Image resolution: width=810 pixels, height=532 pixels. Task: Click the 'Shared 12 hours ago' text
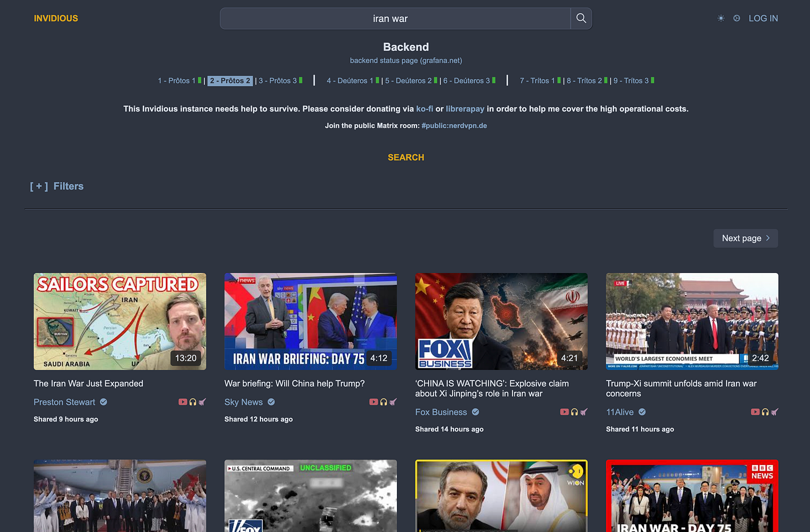(x=259, y=419)
